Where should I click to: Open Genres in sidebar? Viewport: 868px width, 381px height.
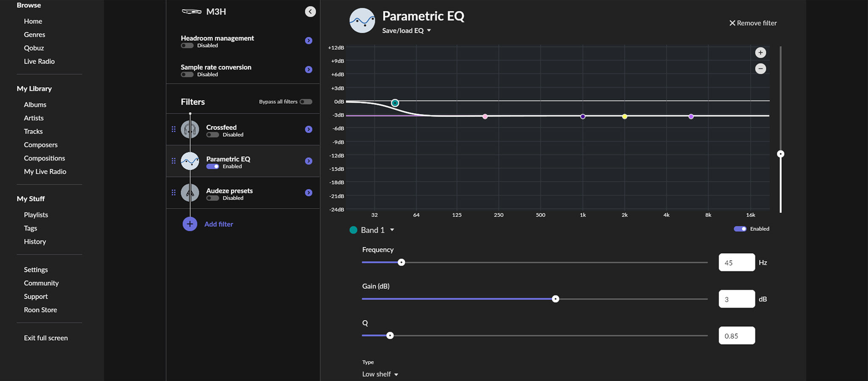[34, 35]
